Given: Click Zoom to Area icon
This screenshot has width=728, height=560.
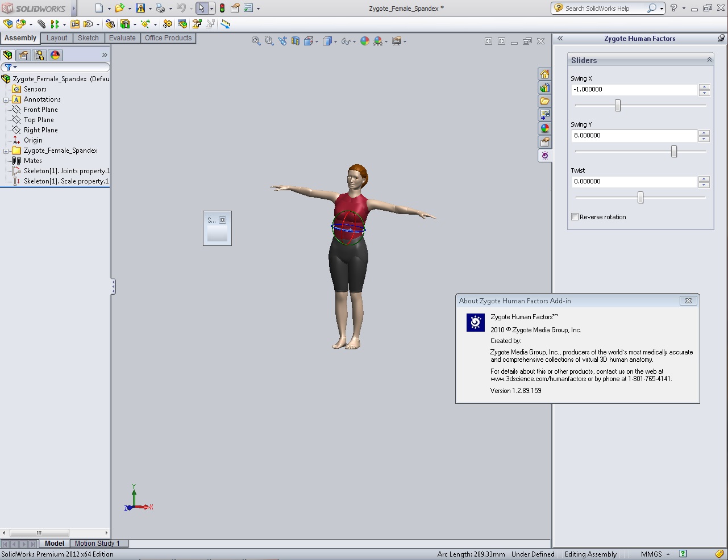Looking at the screenshot, I should tap(269, 41).
